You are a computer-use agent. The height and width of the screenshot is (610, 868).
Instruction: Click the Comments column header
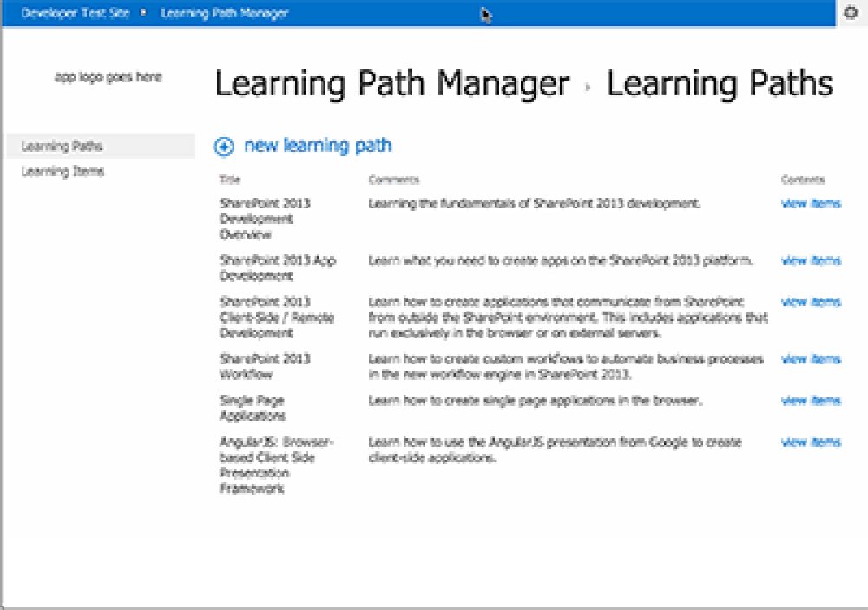[393, 180]
